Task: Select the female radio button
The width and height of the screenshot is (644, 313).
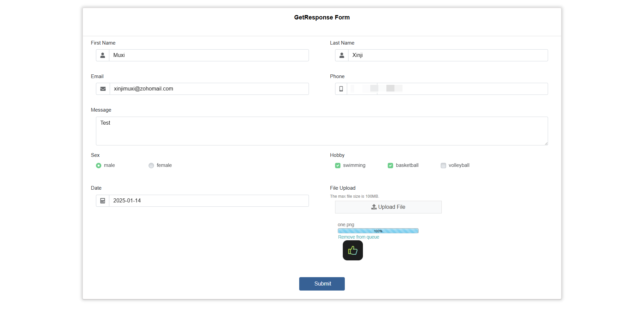Action: pos(151,166)
